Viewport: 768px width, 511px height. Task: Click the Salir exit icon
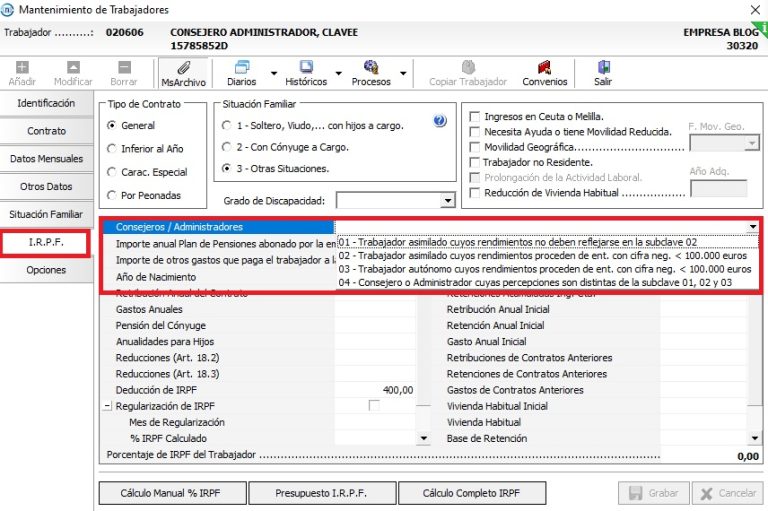pyautogui.click(x=603, y=67)
